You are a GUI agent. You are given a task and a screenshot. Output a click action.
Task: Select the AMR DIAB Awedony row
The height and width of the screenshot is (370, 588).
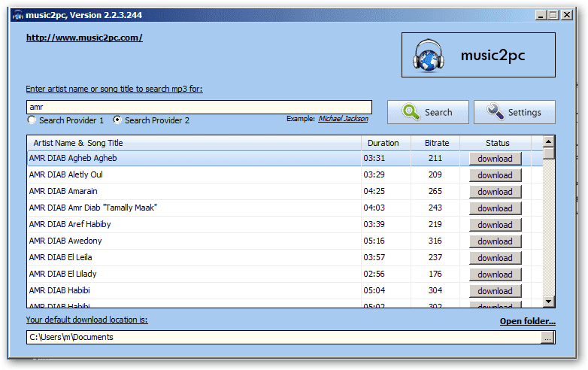pyautogui.click(x=285, y=241)
